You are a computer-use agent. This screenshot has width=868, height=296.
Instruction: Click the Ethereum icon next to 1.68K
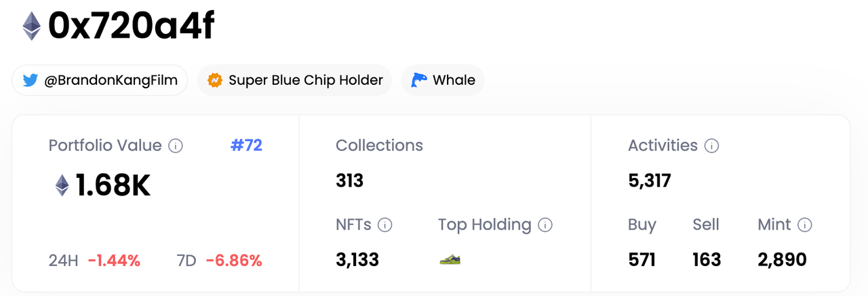(62, 185)
